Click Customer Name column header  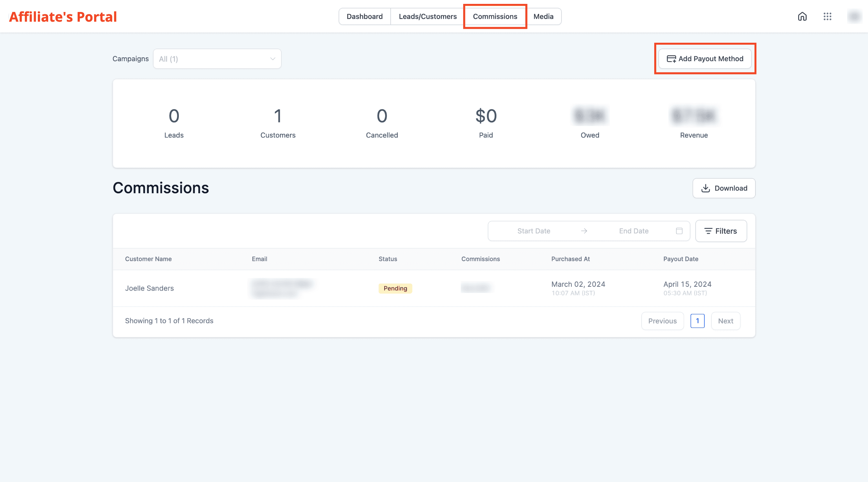(x=148, y=259)
